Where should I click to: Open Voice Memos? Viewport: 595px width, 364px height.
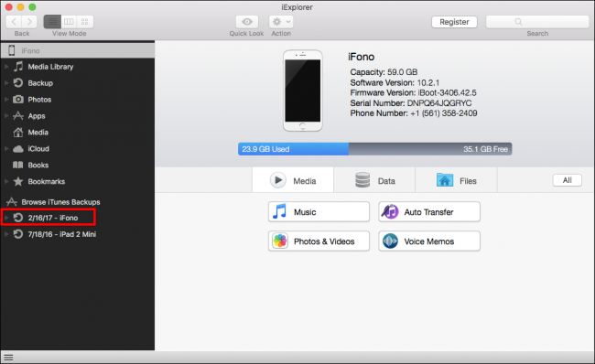tap(429, 241)
